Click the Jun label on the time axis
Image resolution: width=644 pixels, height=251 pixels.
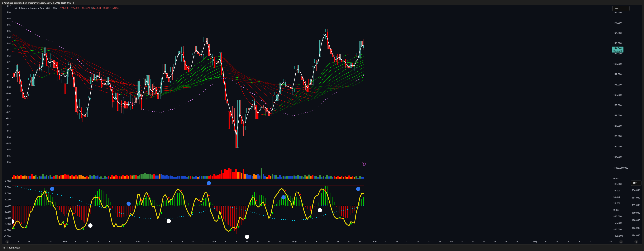374,242
